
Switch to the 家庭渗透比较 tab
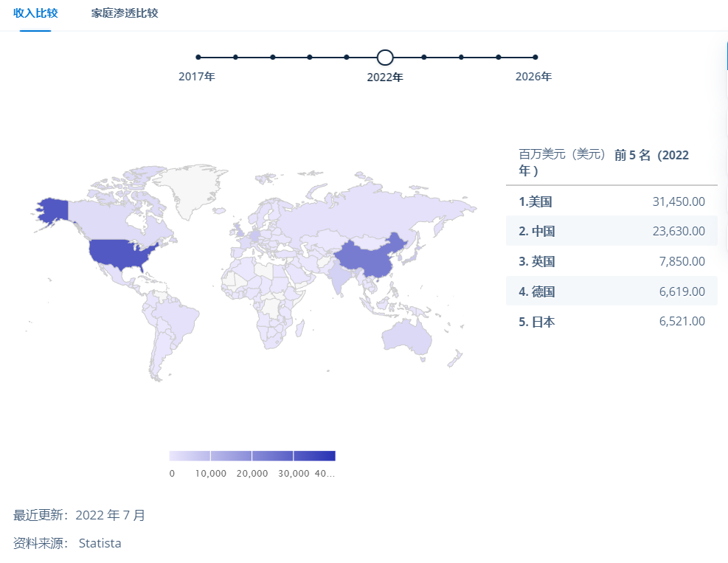click(124, 13)
